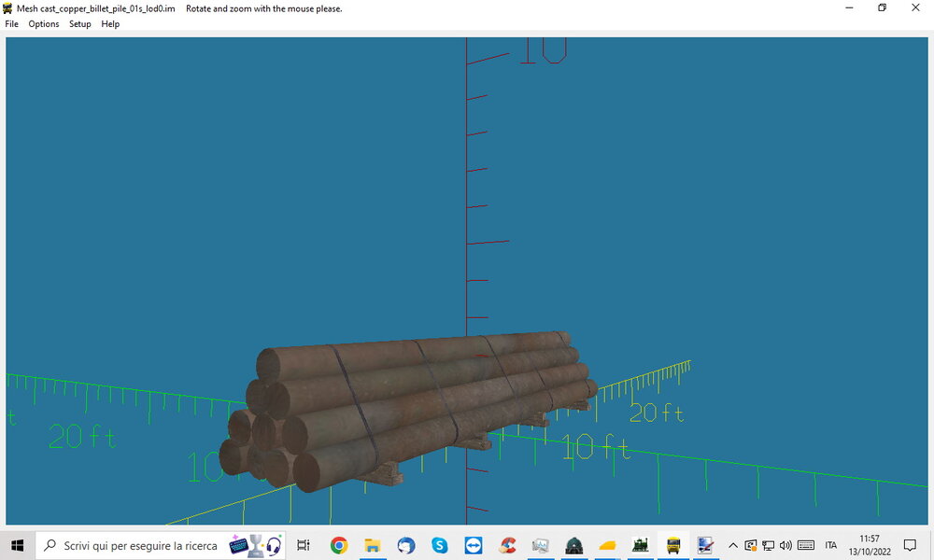Image resolution: width=934 pixels, height=560 pixels.
Task: Click the mesh viewer app icon in title bar
Action: click(x=7, y=8)
